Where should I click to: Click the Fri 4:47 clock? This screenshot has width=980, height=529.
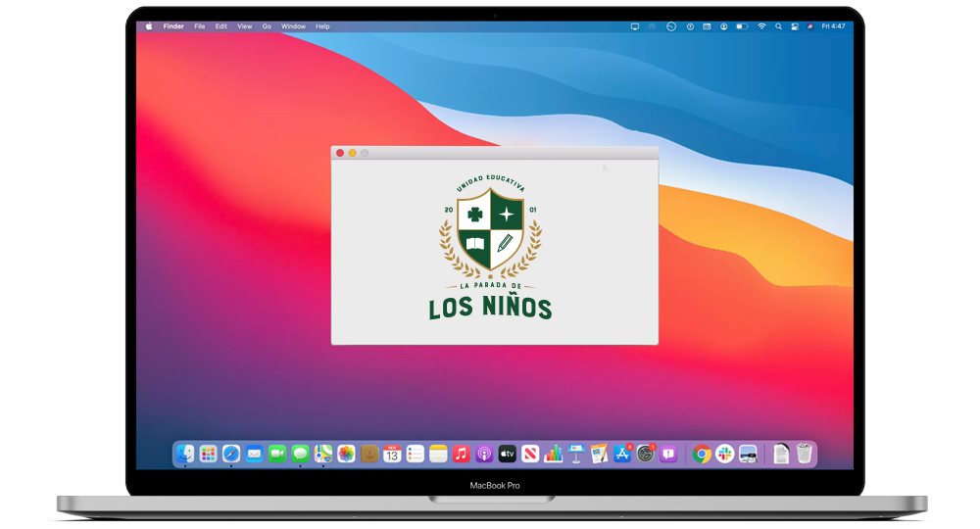pyautogui.click(x=833, y=26)
